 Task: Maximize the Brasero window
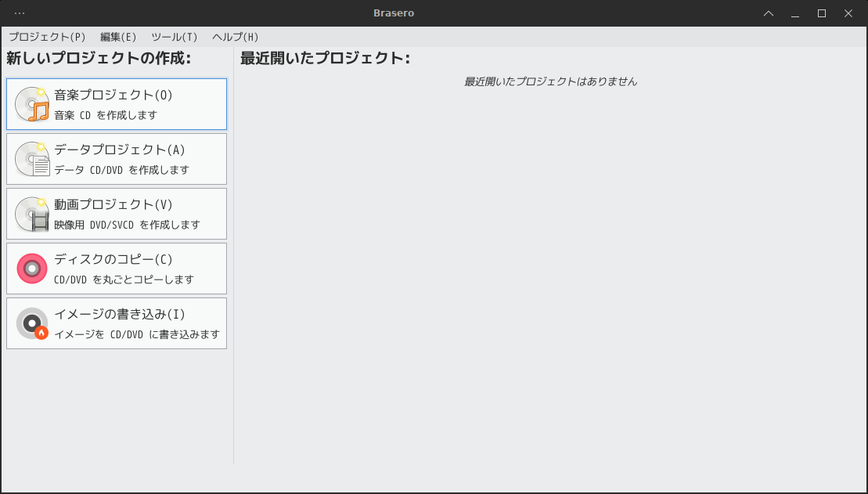coord(822,13)
